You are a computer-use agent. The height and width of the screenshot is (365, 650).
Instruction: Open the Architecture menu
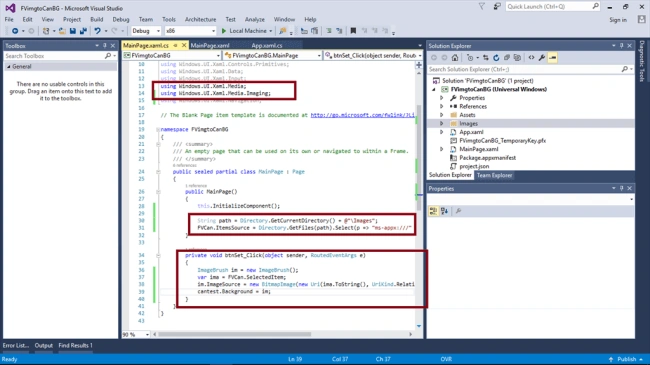[200, 19]
